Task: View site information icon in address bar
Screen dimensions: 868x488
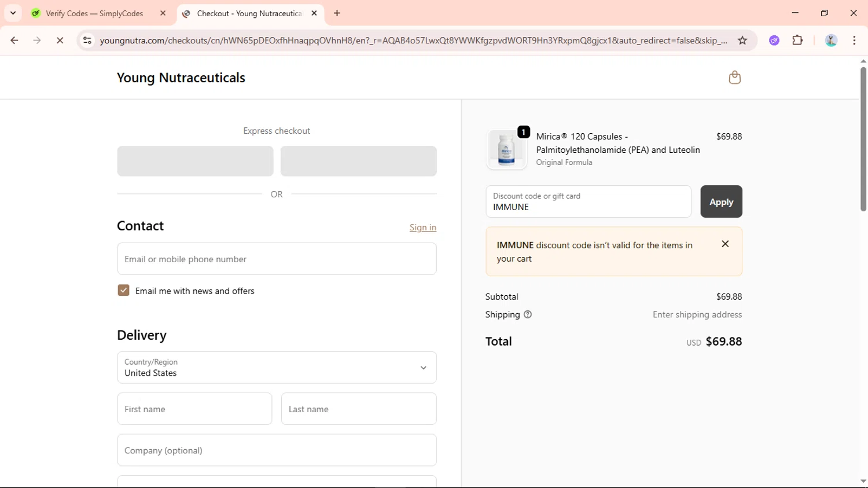Action: click(87, 41)
